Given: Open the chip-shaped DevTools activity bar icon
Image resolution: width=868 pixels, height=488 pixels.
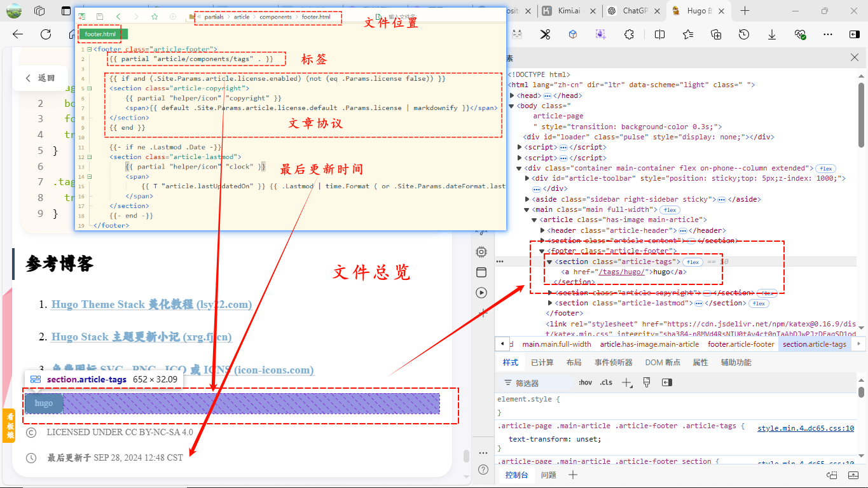Looking at the screenshot, I should 481,252.
